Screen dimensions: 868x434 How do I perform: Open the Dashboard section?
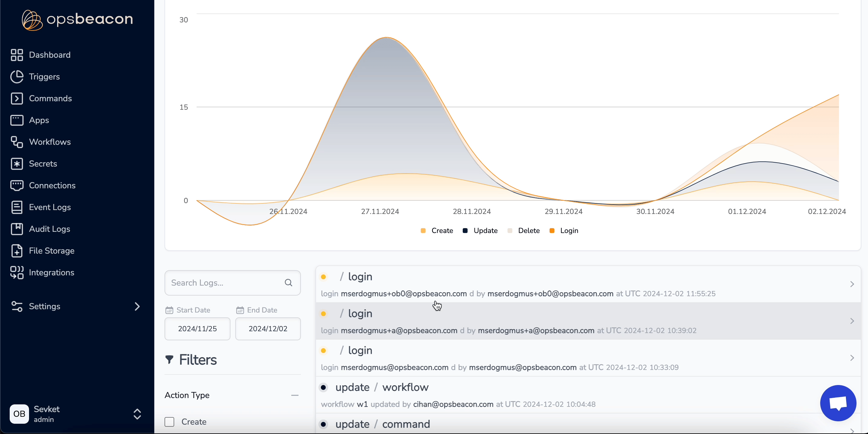49,54
